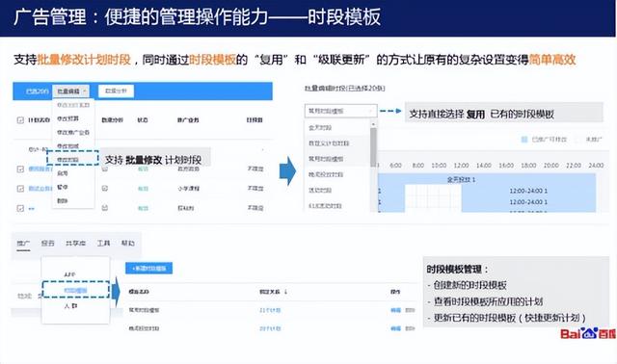Choose 修改地域 in batch edit menu

[x=68, y=146]
